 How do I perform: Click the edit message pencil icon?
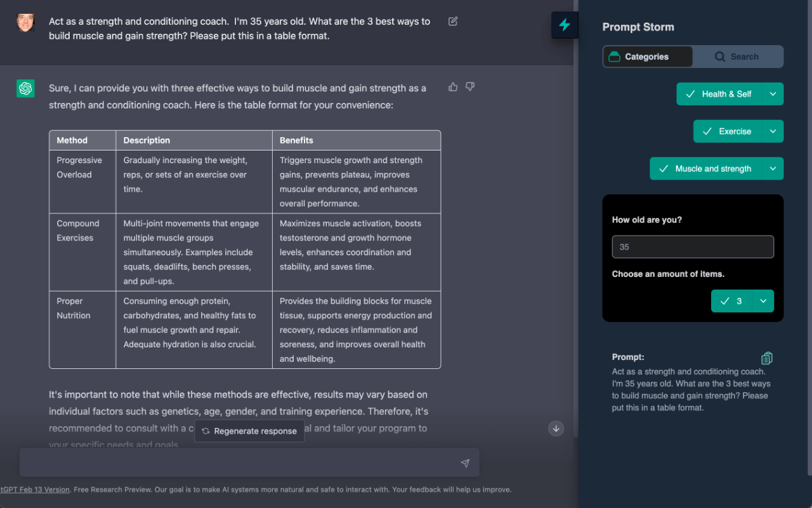pos(453,22)
